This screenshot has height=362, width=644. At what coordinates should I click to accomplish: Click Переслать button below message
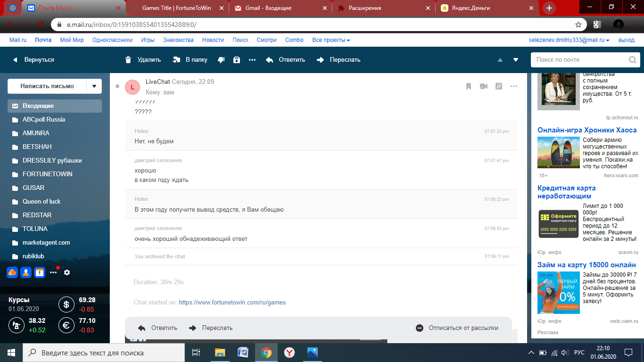(211, 328)
